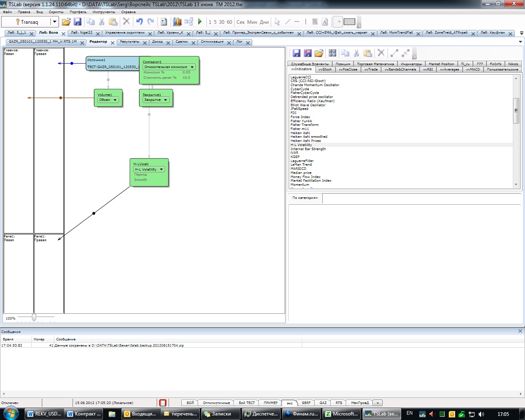
Task: Click Save As icon in editor toolbar
Action: [308, 53]
